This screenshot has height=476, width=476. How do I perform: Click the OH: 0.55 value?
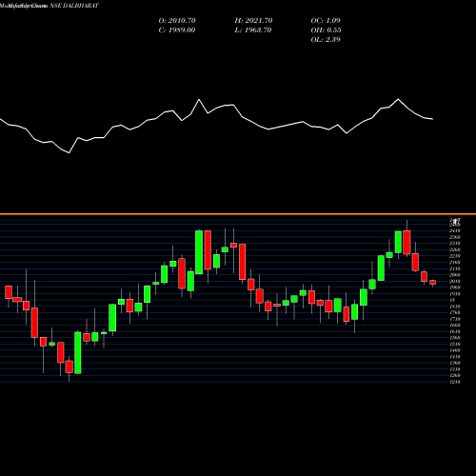326,30
